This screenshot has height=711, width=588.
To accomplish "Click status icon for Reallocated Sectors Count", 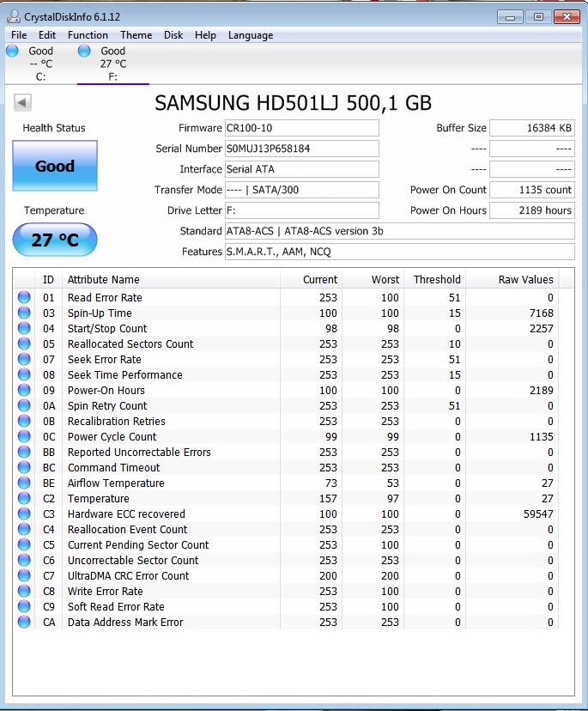I will point(24,343).
